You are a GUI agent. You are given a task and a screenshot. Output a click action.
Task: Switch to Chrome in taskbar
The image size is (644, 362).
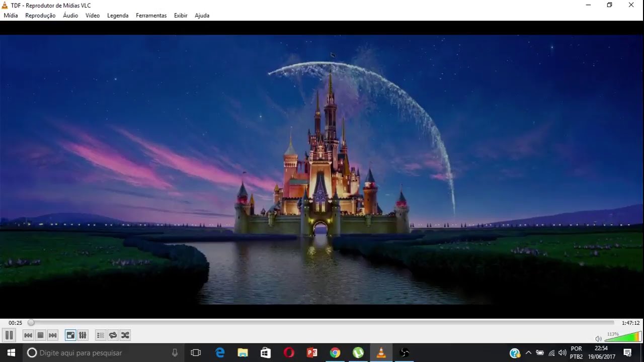coord(335,352)
